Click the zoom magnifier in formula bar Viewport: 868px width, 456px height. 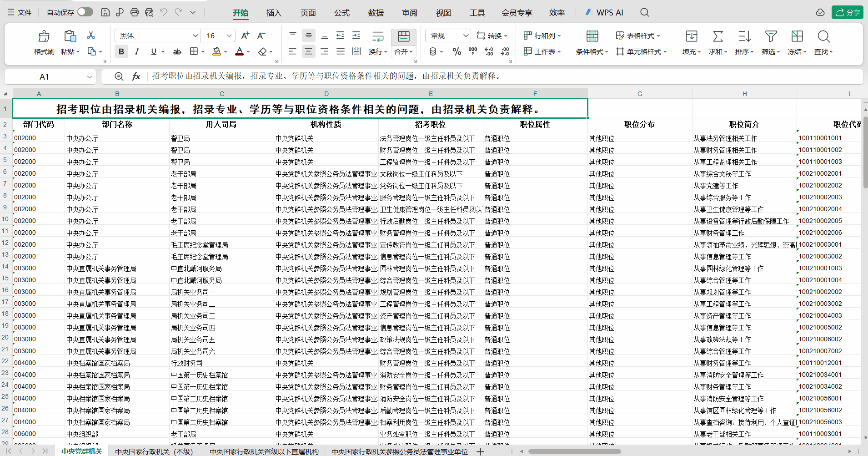coord(119,76)
